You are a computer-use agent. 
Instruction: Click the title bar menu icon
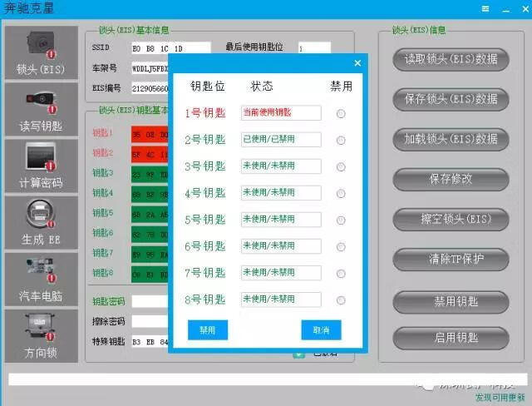485,9
